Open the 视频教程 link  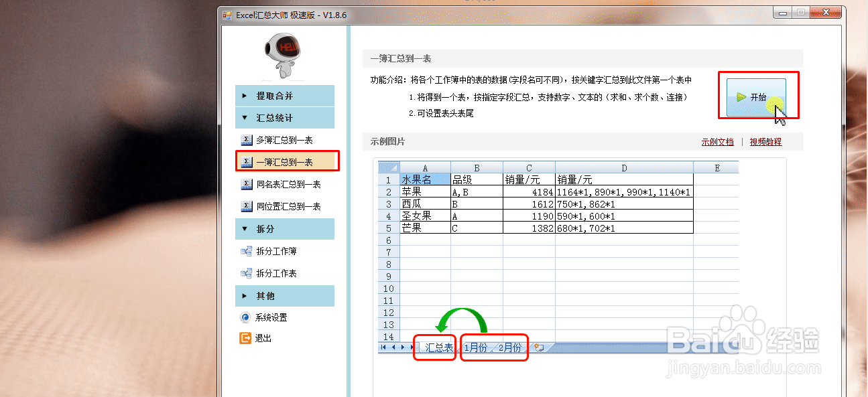[765, 142]
